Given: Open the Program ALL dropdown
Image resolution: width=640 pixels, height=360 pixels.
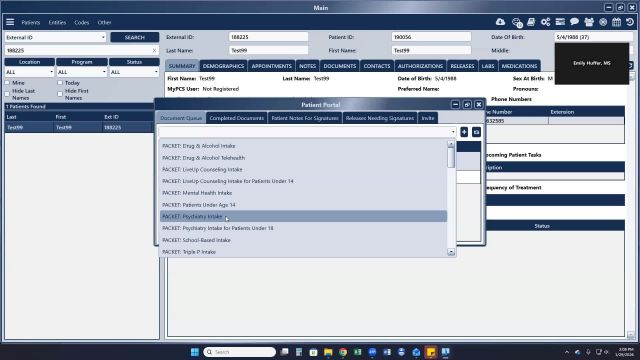Looking at the screenshot, I should pos(82,72).
